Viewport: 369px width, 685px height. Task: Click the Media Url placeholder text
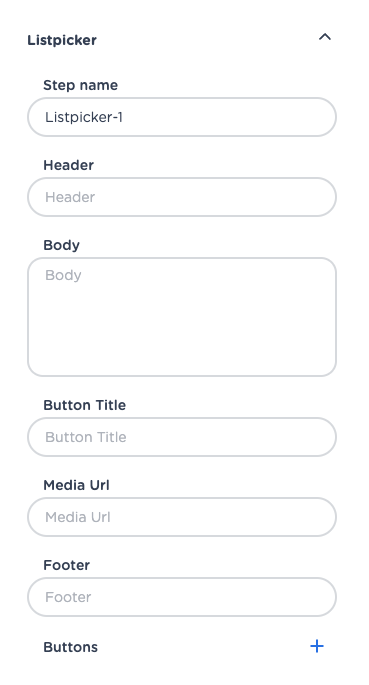[x=78, y=517]
